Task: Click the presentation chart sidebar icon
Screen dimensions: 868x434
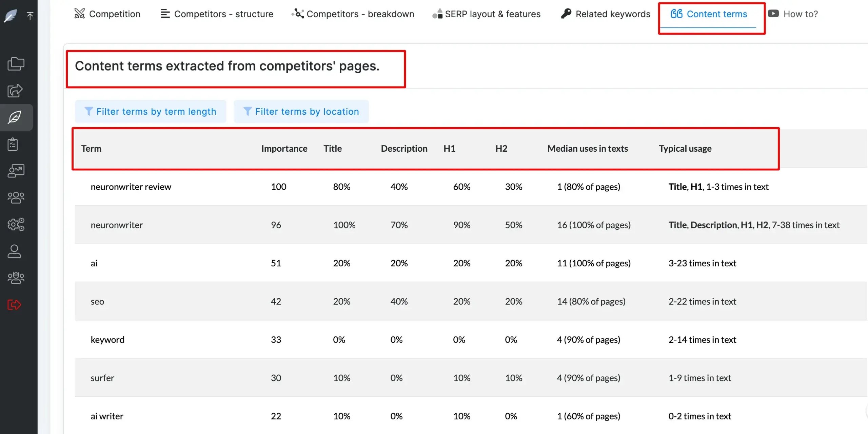Action: click(x=16, y=171)
